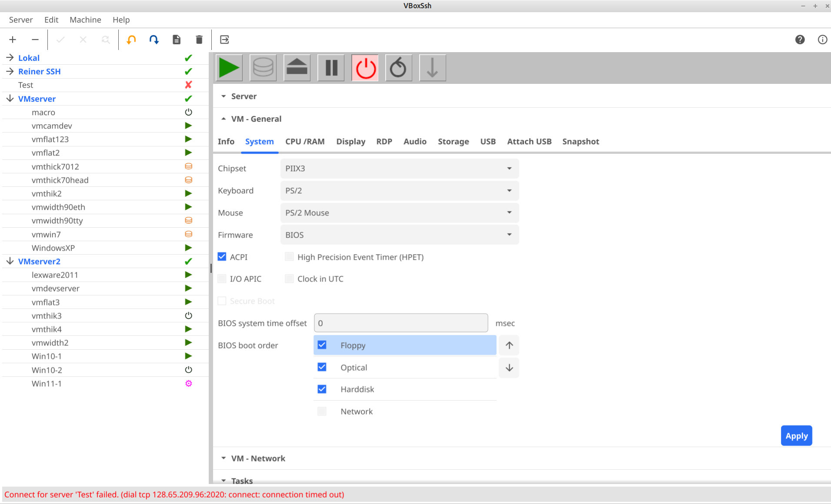Click the power icon next to macro
The width and height of the screenshot is (831, 504).
[188, 112]
